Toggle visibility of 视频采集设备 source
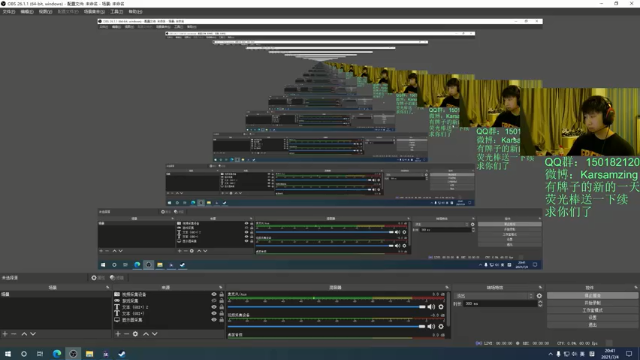 (213, 294)
